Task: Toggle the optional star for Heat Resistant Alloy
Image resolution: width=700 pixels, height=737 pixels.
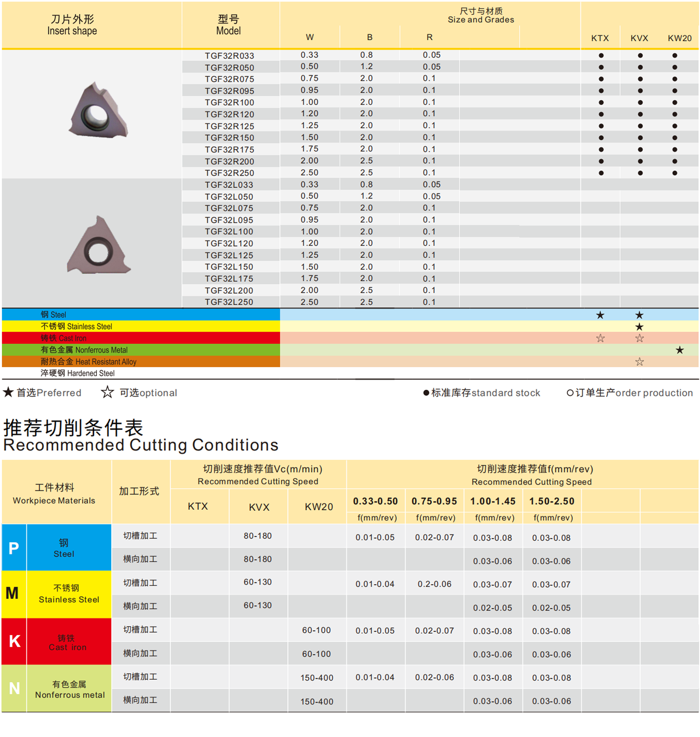Action: (639, 362)
